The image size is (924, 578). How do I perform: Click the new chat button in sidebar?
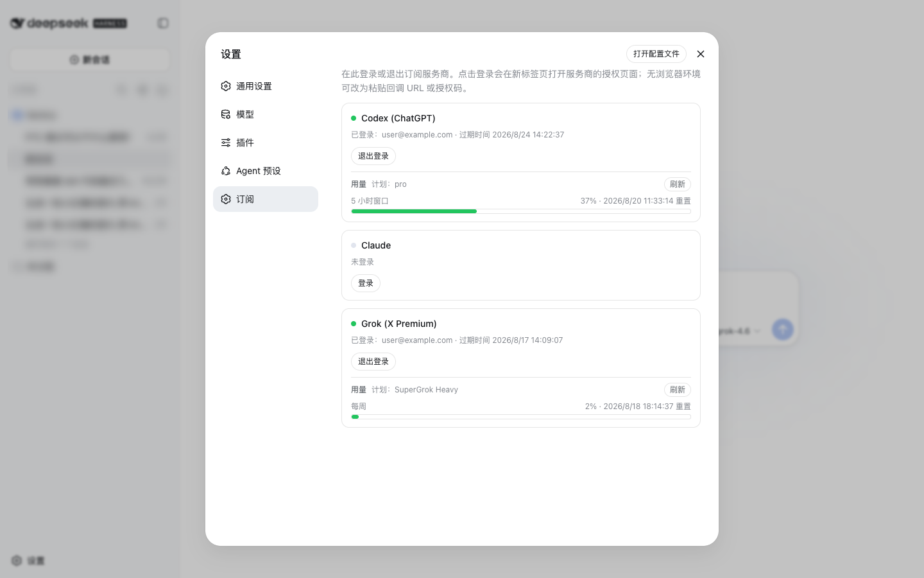point(90,60)
